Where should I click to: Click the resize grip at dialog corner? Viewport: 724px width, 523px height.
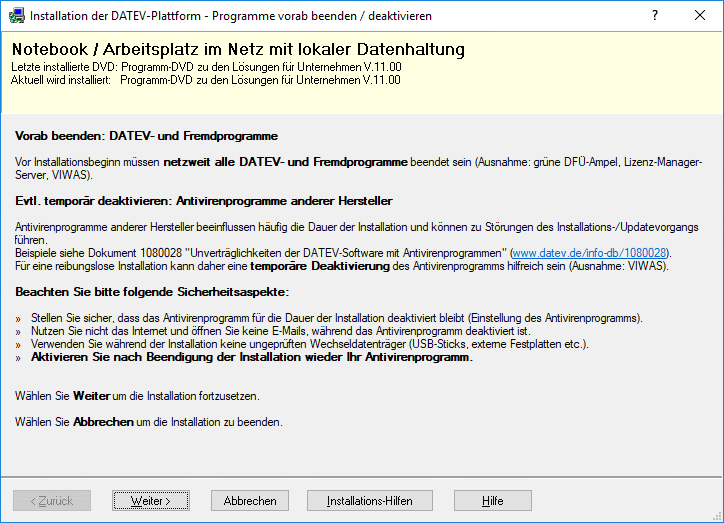pyautogui.click(x=718, y=517)
